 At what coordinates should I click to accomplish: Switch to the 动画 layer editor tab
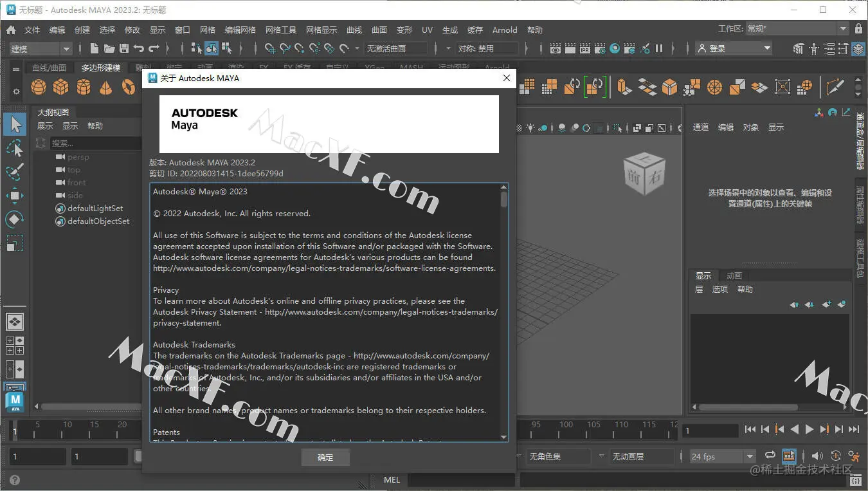tap(734, 275)
